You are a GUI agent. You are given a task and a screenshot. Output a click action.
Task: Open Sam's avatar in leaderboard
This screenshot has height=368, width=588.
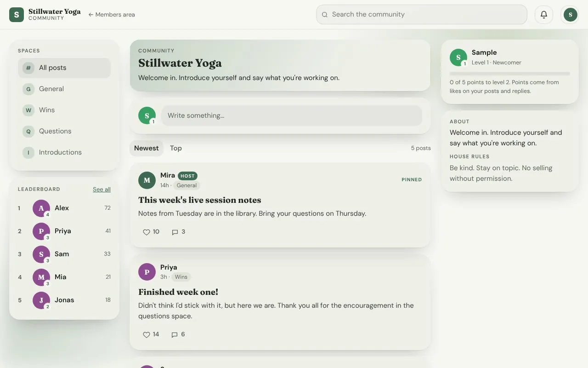coord(41,254)
